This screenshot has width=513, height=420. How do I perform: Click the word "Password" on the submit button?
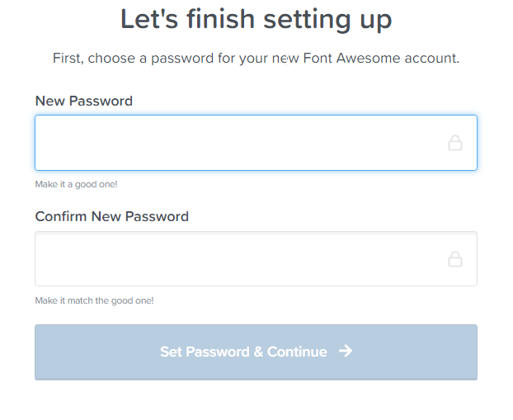218,352
